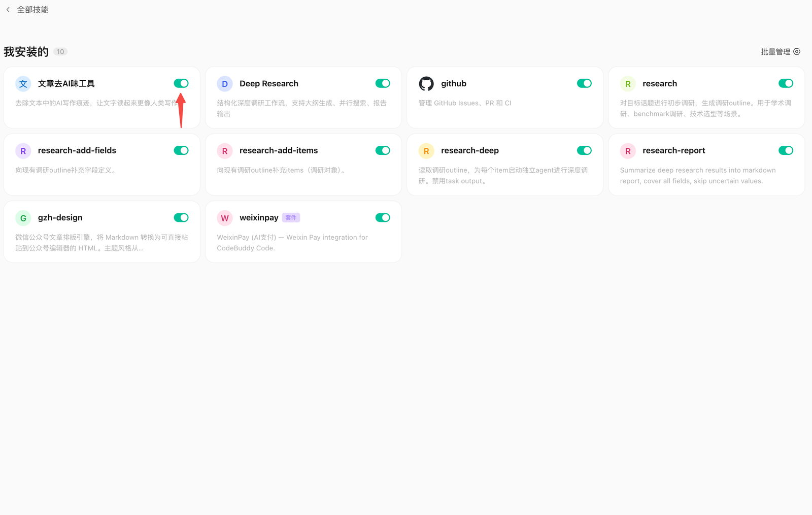Image resolution: width=812 pixels, height=515 pixels.
Task: Turn off the research-deep toggle
Action: click(x=584, y=150)
